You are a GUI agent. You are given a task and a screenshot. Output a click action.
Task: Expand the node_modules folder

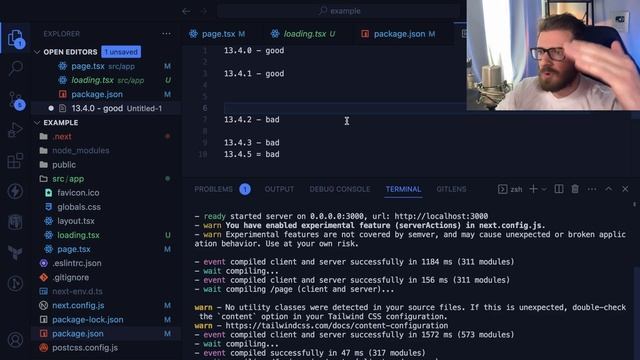pos(106,151)
